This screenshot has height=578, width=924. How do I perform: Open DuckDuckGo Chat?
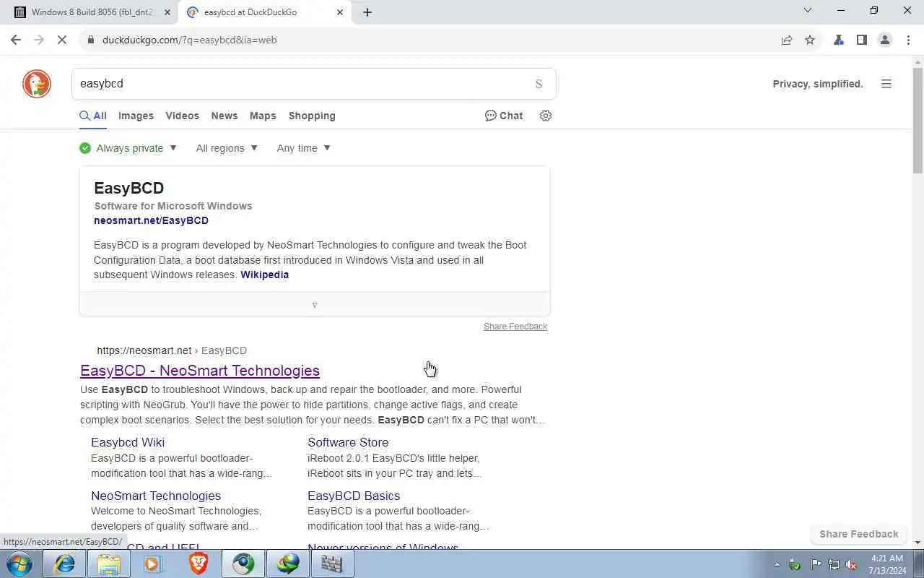pos(504,116)
